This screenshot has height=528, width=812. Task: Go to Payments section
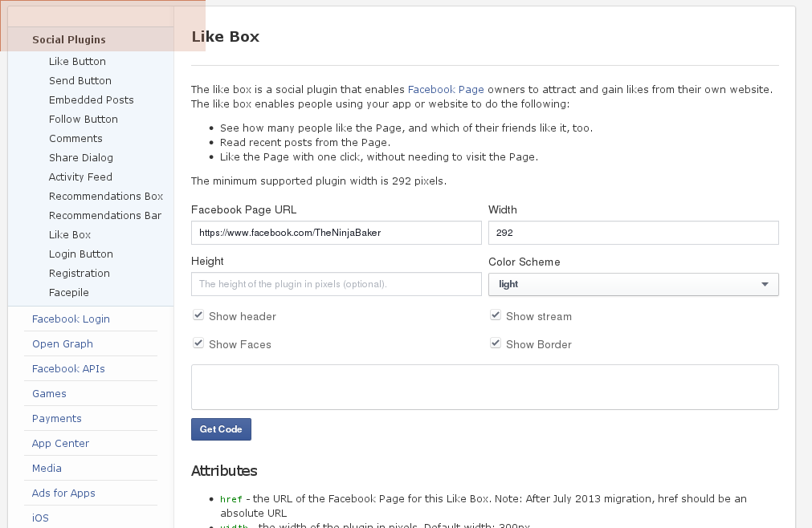[57, 418]
